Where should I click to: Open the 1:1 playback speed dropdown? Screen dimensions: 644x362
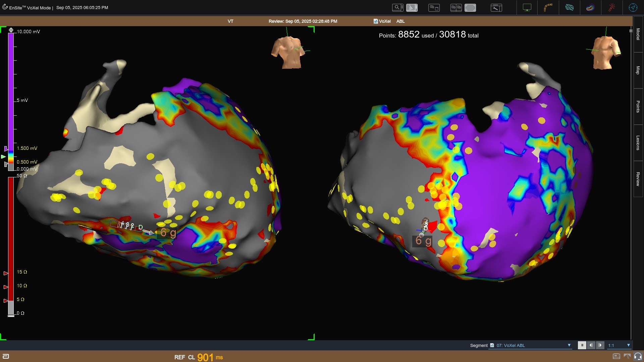(x=628, y=345)
